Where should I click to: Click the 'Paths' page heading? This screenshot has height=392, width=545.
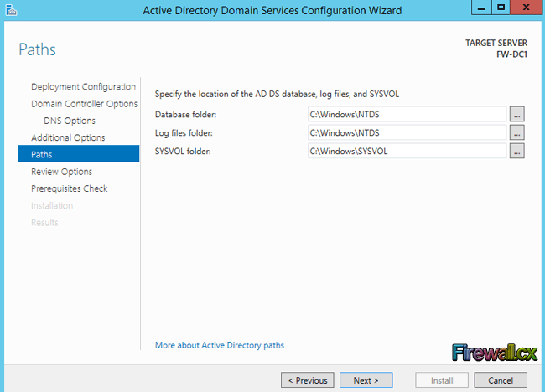tap(37, 49)
